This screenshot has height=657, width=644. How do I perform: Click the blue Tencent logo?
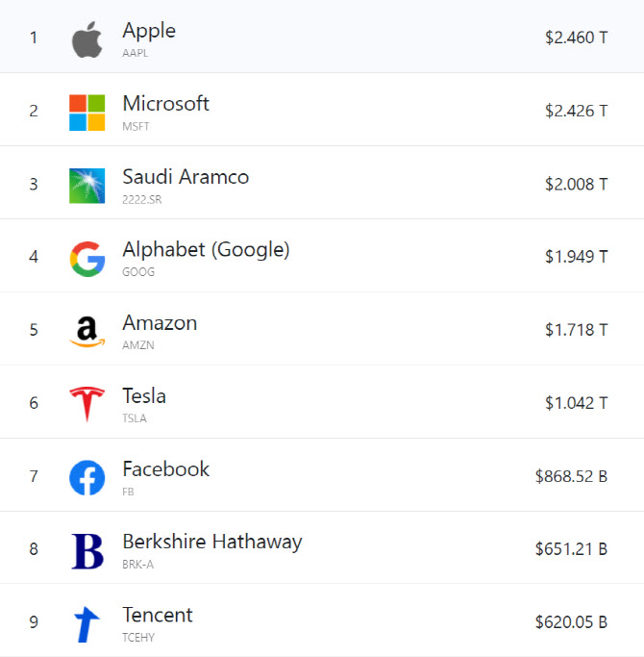point(87,624)
